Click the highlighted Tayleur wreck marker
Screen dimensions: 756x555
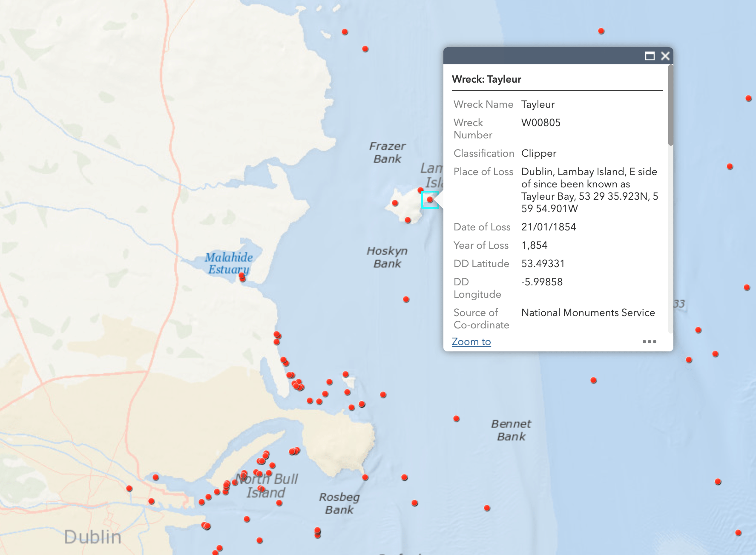click(x=430, y=199)
